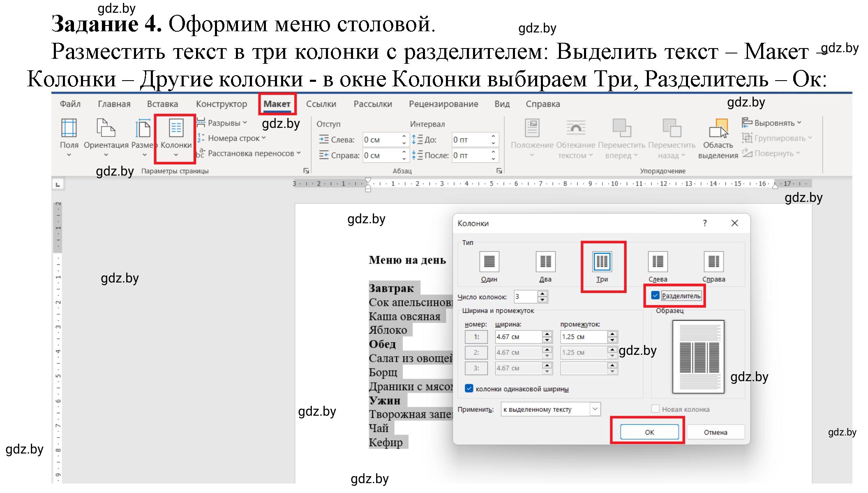The width and height of the screenshot is (868, 493).
Task: Click the Интервал После spacing field
Action: coord(470,155)
